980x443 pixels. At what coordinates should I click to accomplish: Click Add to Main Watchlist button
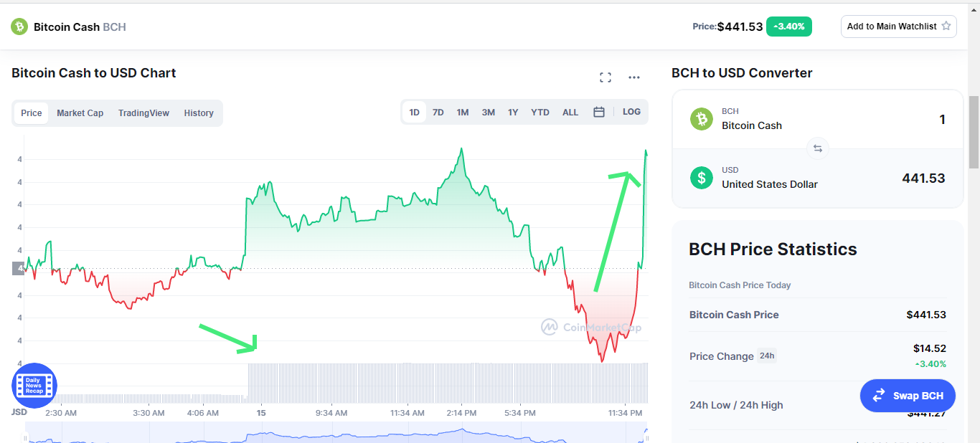(x=899, y=27)
